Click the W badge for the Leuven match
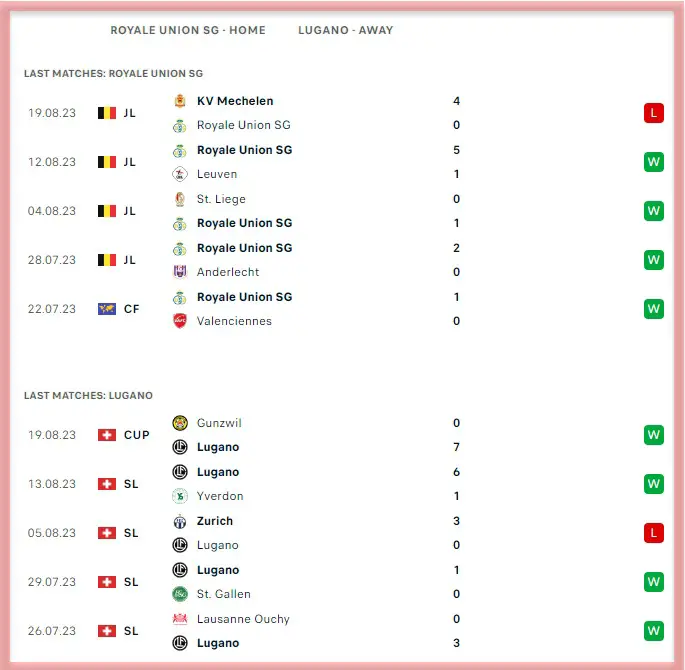The height and width of the screenshot is (670, 685). [x=654, y=162]
